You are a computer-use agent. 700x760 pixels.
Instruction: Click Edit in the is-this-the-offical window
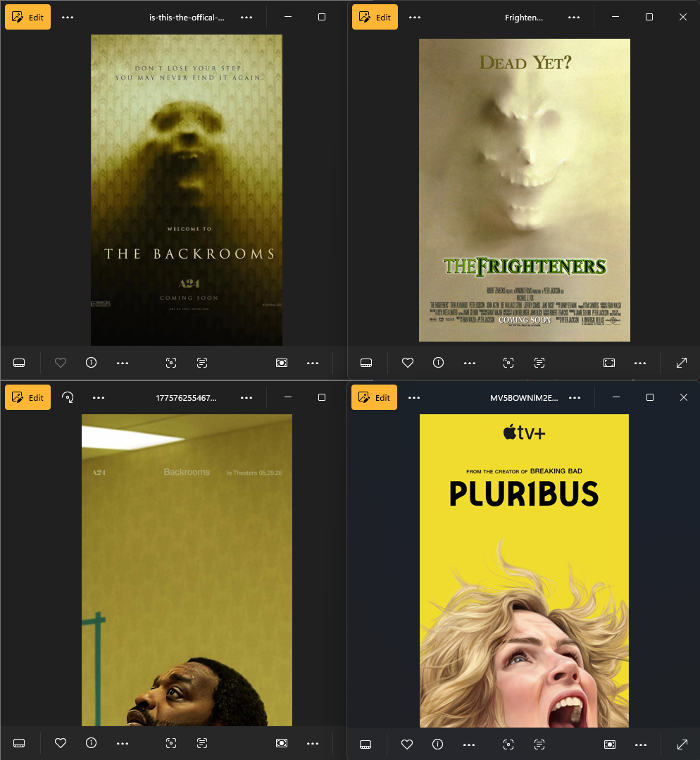(x=27, y=18)
